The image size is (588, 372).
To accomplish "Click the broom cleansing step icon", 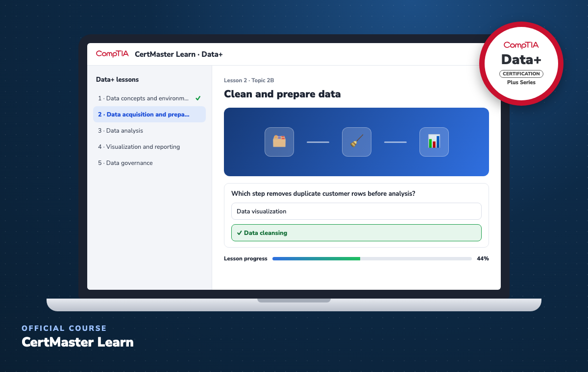I will (x=357, y=142).
